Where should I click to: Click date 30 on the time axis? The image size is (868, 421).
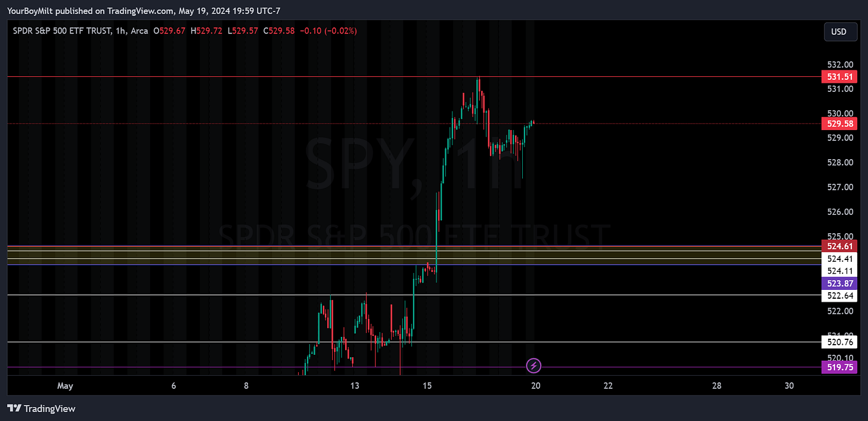(x=789, y=386)
